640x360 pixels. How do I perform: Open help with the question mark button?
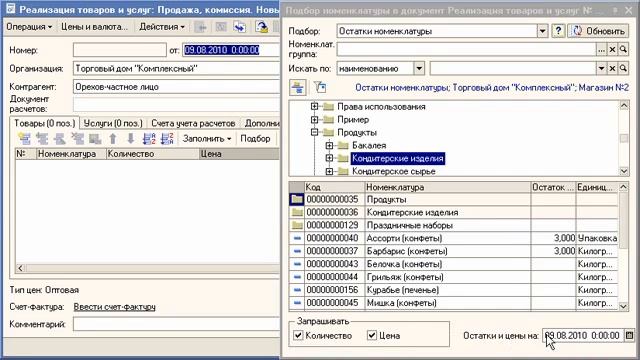tap(558, 31)
